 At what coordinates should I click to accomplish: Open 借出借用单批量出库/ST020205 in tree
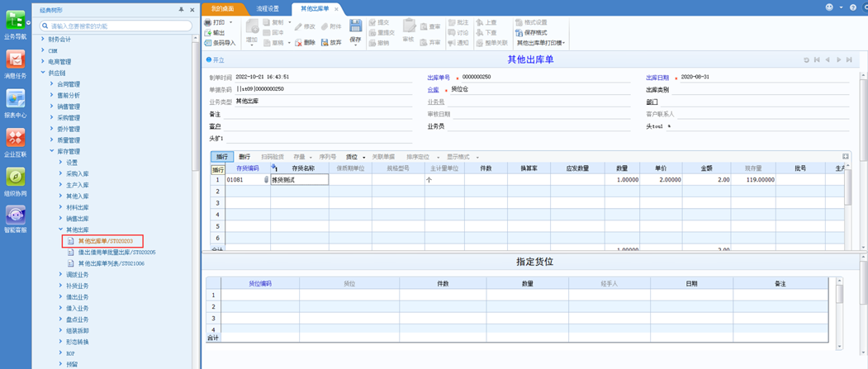pos(116,253)
